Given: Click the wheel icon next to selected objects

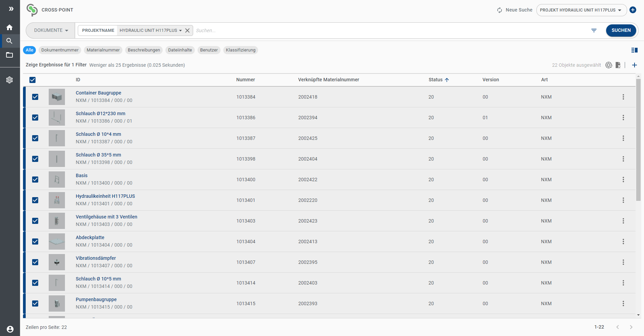Looking at the screenshot, I should click(609, 65).
